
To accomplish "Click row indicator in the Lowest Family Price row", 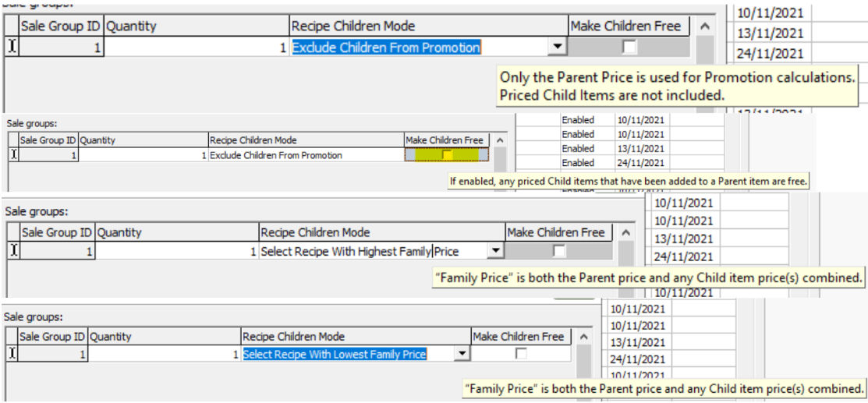I will 11,354.
